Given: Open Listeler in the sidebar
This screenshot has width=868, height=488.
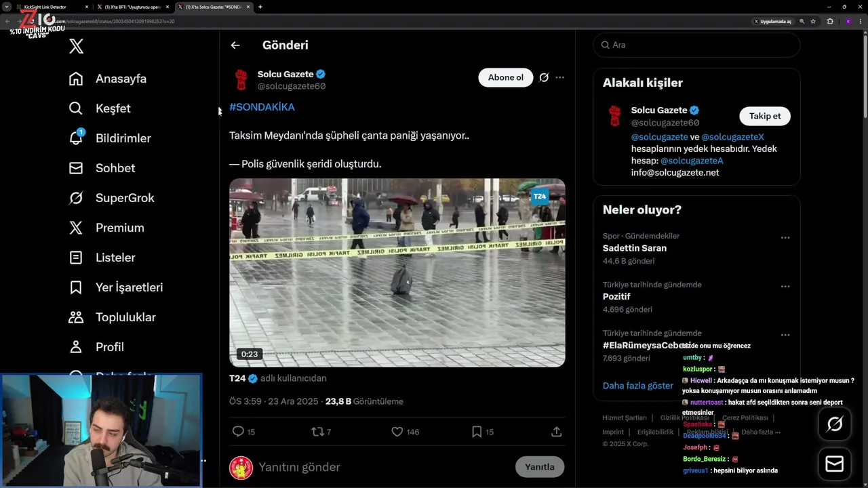Looking at the screenshot, I should [102, 258].
